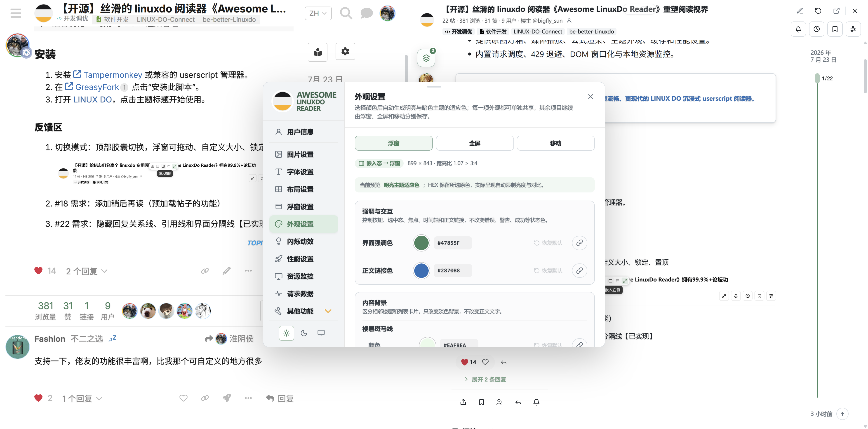Screen dimensions: 868x429
Task: Click the share upload icon below reader post
Action: 463,402
